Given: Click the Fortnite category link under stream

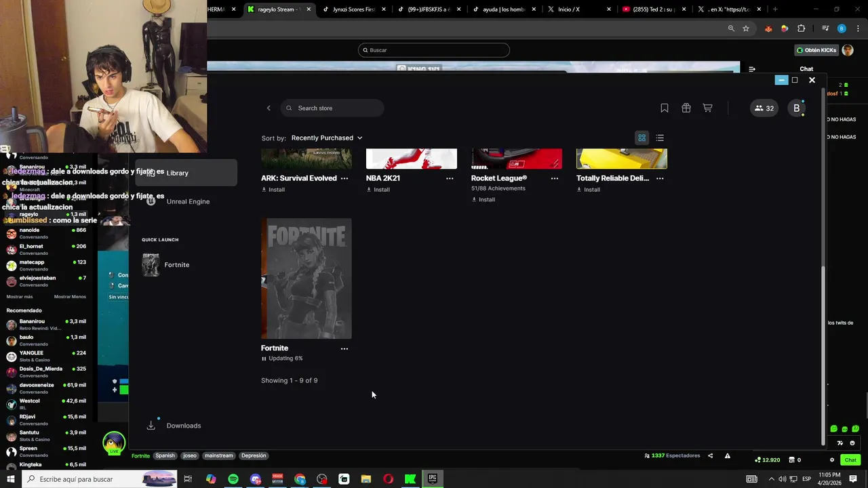Looking at the screenshot, I should (x=140, y=456).
